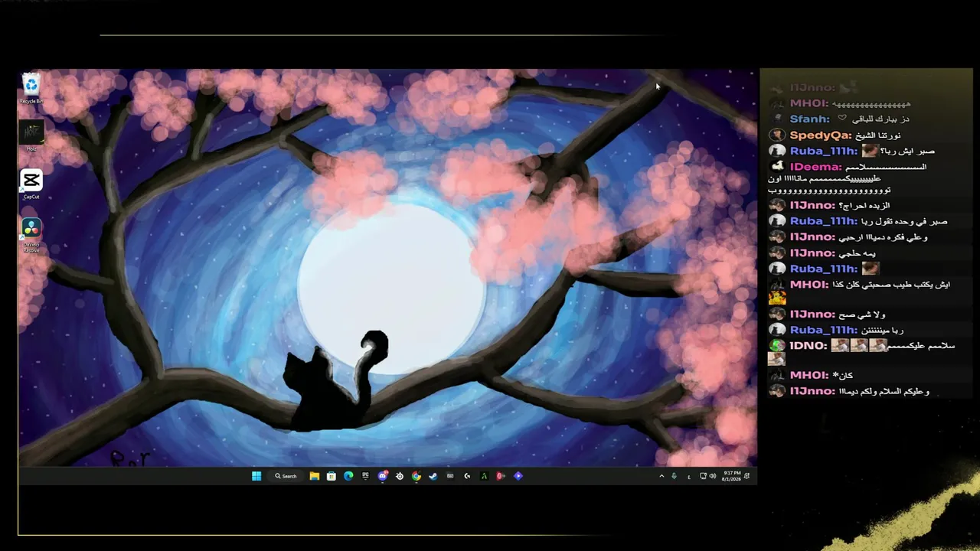The width and height of the screenshot is (980, 551).
Task: Open the Windows Start menu
Action: pos(256,476)
